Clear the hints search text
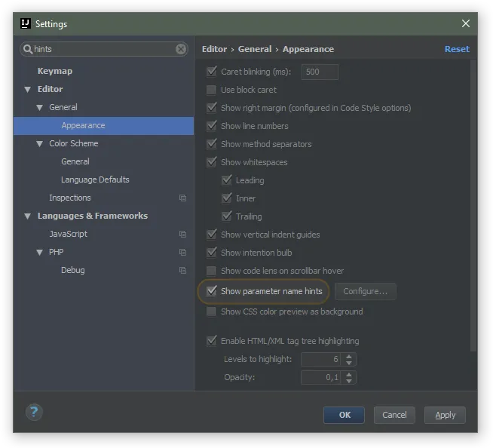The width and height of the screenshot is (493, 448). [x=181, y=49]
